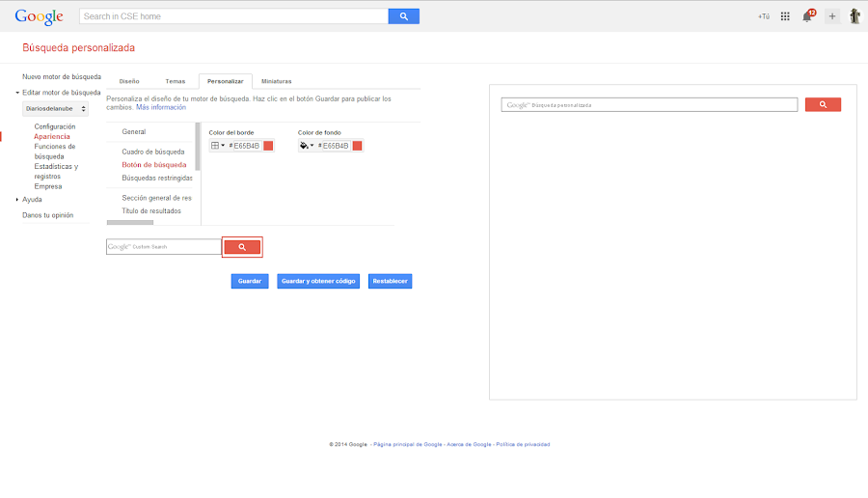Click the Restablecer button

pos(390,282)
